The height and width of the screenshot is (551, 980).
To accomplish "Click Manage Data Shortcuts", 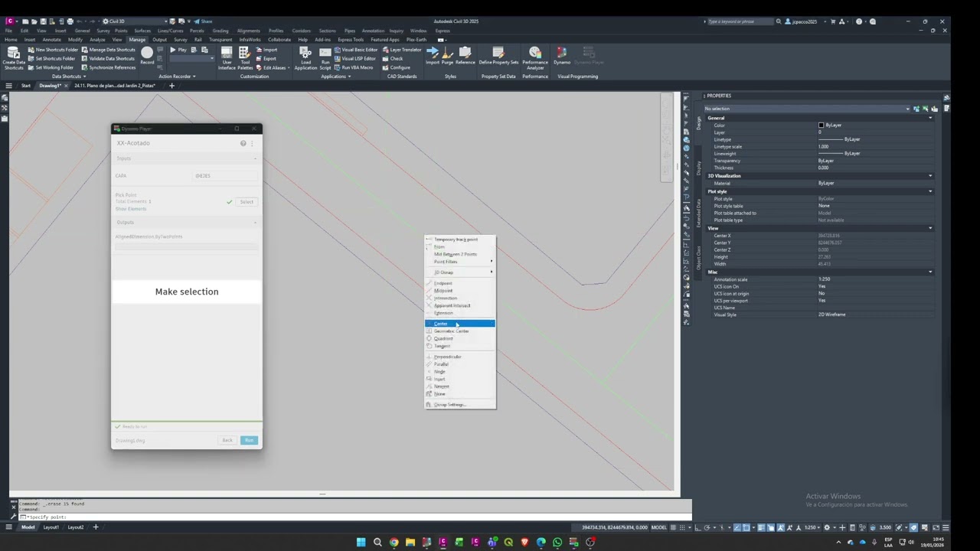I will point(108,50).
